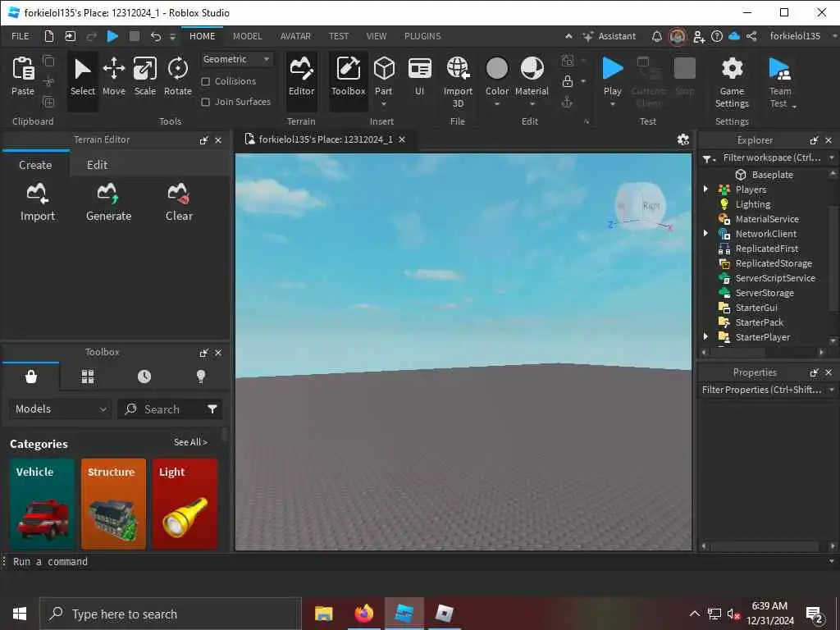This screenshot has height=630, width=840.
Task: Click the notifications bell icon
Action: click(x=657, y=36)
